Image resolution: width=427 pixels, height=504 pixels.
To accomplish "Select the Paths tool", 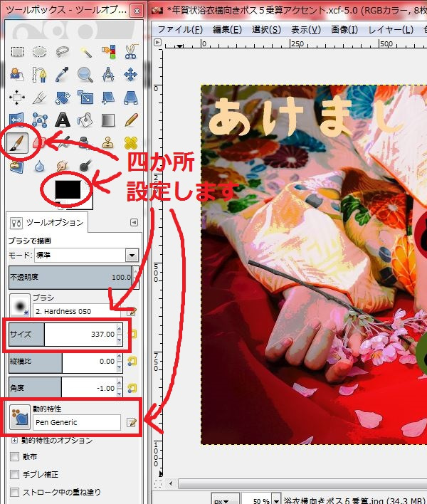I will (40, 75).
